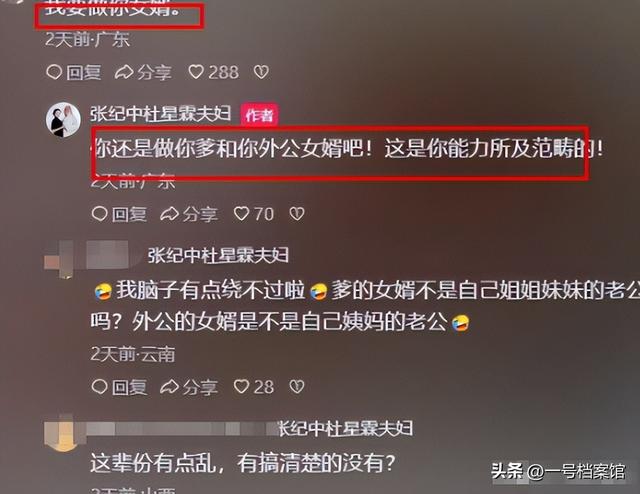The width and height of the screenshot is (640, 494).
Task: Dislike the 云南 comment with 28 likes
Action: [x=297, y=387]
